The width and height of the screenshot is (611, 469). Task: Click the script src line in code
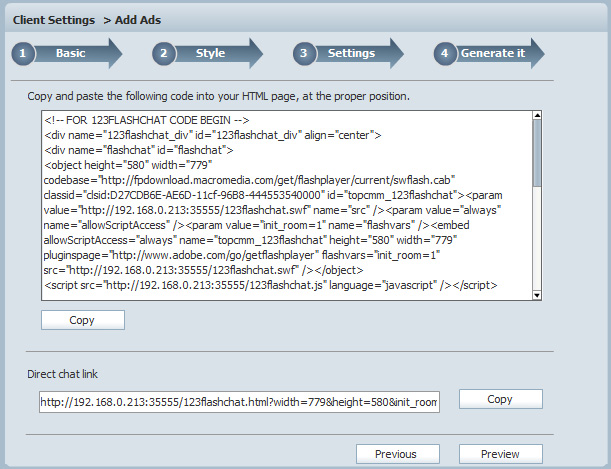point(271,286)
